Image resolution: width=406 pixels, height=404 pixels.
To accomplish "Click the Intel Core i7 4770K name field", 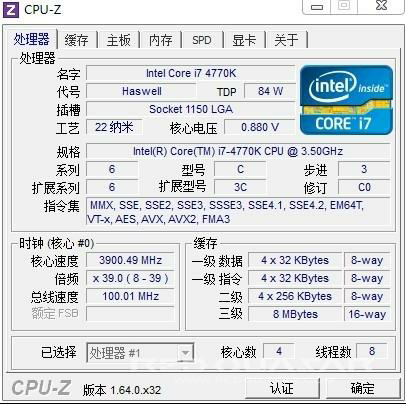I will point(191,73).
